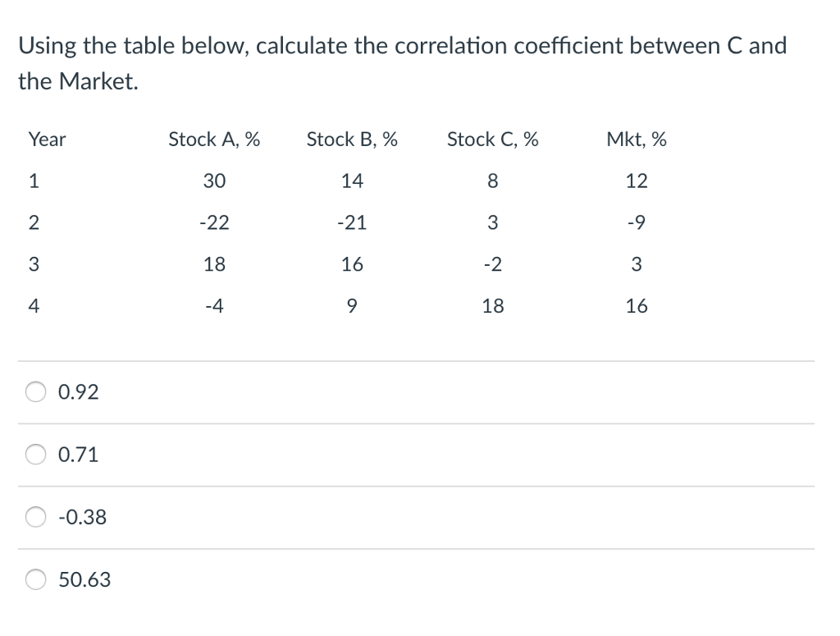Click the Stock B value -21 in row 2
Image resolution: width=840 pixels, height=636 pixels.
click(352, 222)
